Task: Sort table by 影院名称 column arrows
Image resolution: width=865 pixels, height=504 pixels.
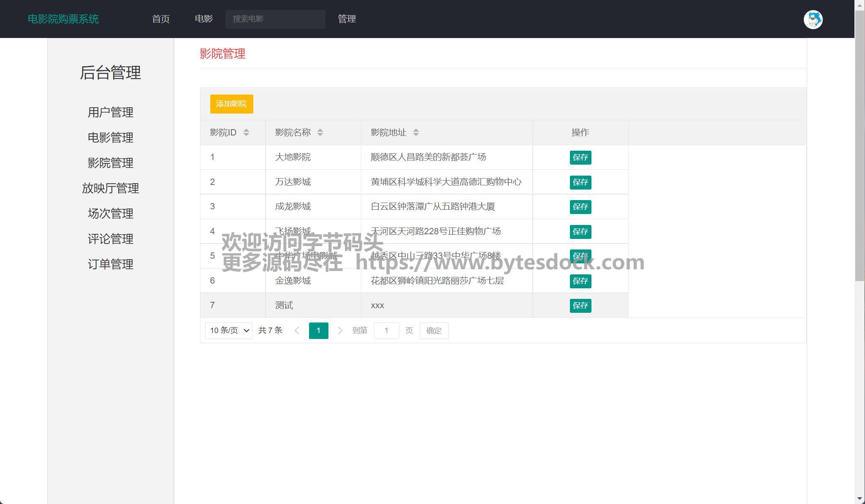Action: [320, 133]
